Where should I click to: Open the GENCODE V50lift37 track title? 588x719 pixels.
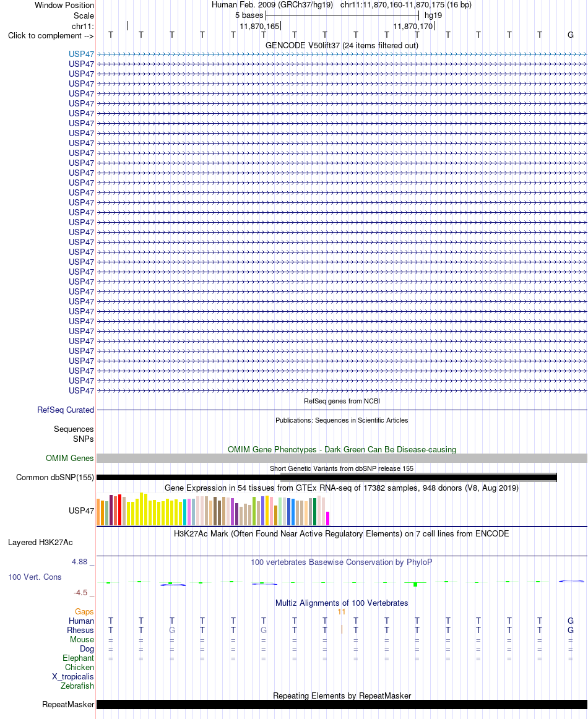click(x=342, y=45)
